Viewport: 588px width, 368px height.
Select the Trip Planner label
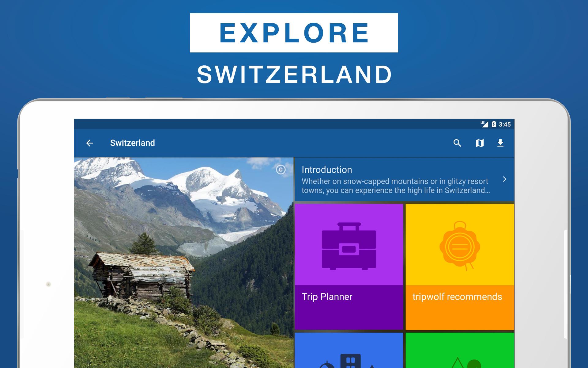click(x=327, y=297)
